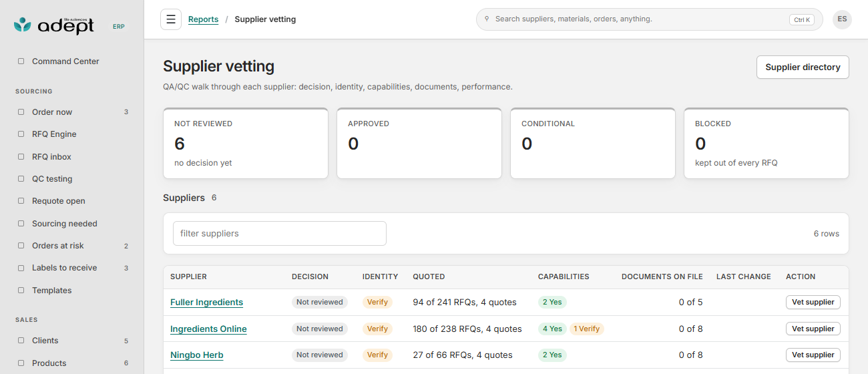Select the Conditional summary card
This screenshot has width=868, height=374.
coord(593,144)
